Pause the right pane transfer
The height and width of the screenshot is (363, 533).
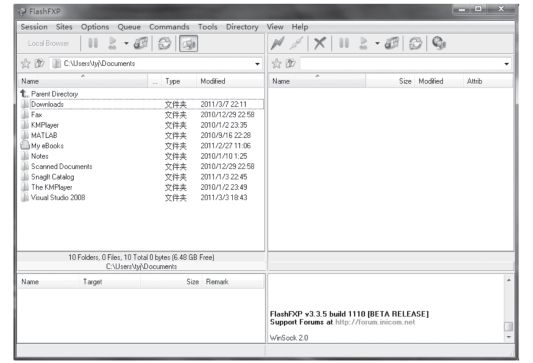pyautogui.click(x=344, y=43)
